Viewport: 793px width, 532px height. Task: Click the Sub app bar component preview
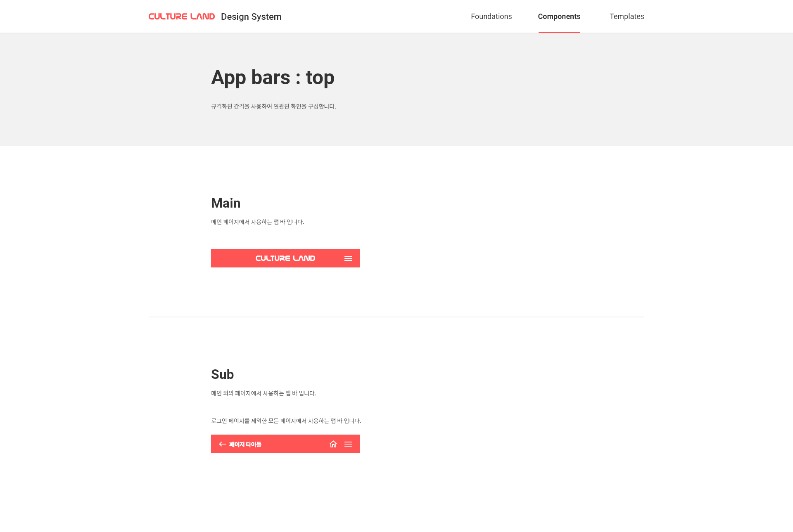285,444
